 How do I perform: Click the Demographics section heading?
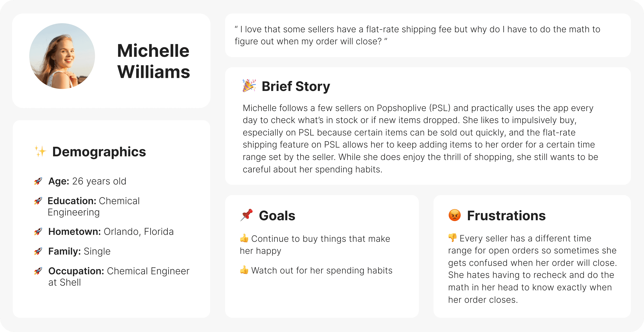pyautogui.click(x=99, y=152)
